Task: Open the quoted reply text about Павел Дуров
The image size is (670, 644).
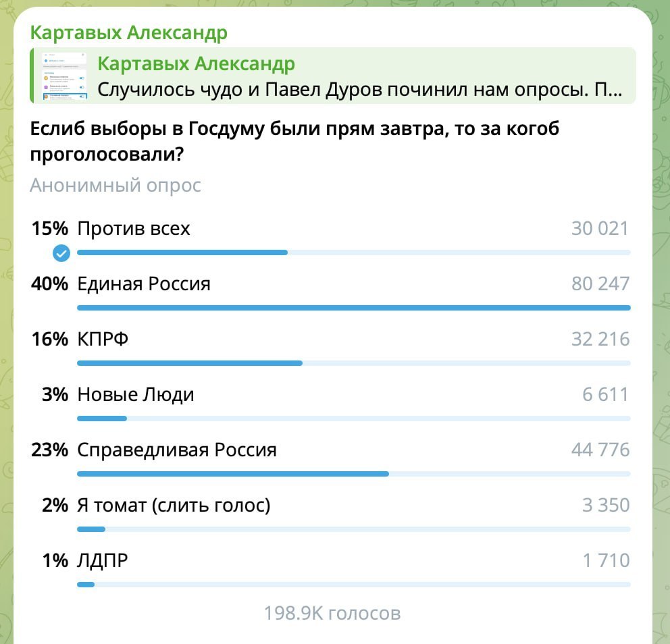Action: [x=359, y=90]
